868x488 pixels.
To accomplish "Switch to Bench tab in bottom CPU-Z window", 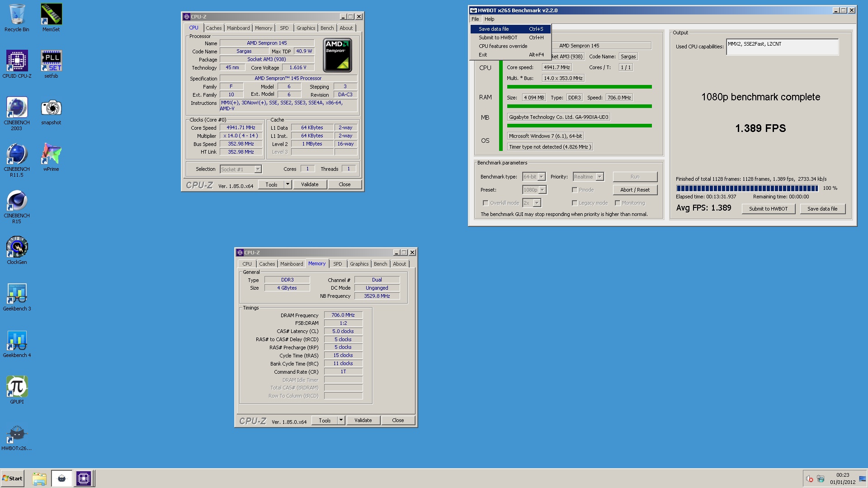I will (x=381, y=264).
